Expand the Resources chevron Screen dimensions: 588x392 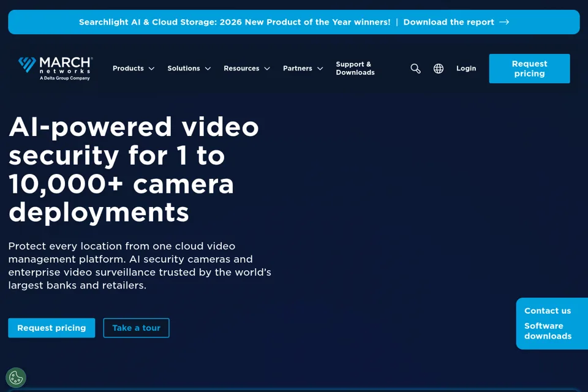pos(267,69)
